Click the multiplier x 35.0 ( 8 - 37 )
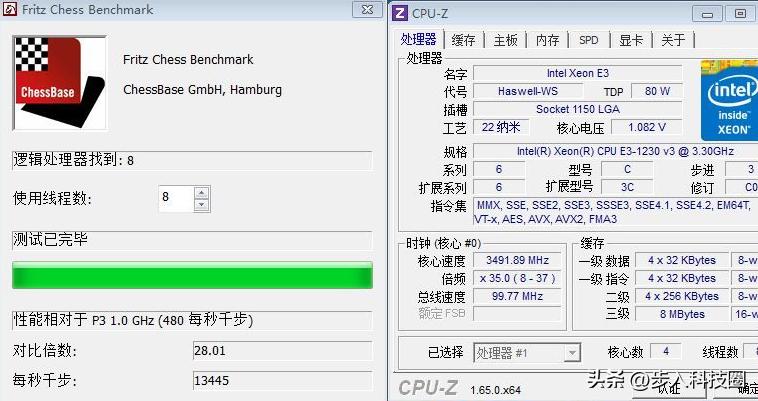Image resolution: width=758 pixels, height=401 pixels. [x=517, y=278]
